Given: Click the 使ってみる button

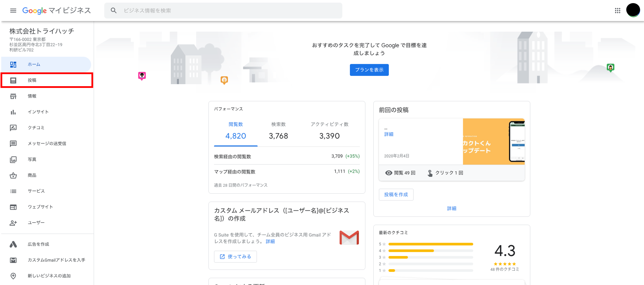Looking at the screenshot, I should pos(236,257).
